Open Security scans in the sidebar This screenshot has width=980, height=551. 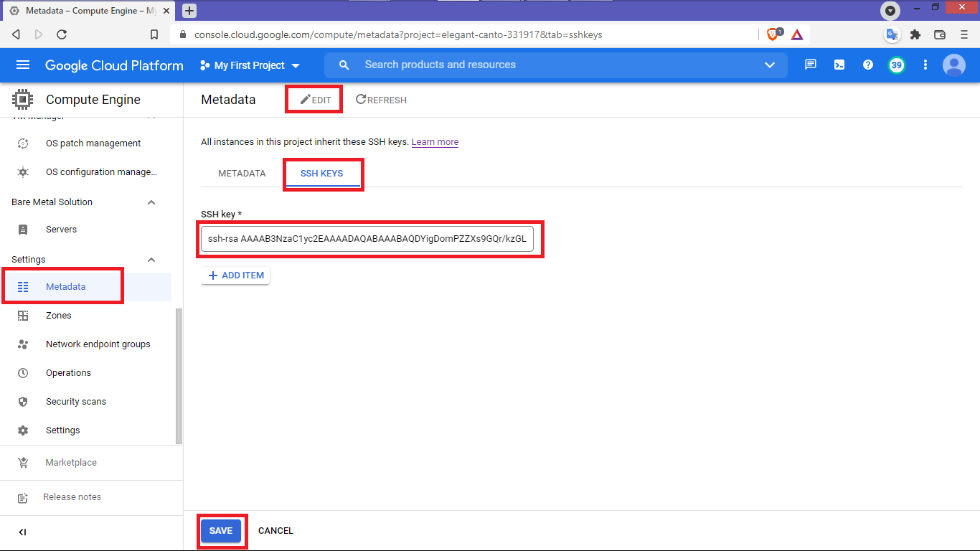point(76,402)
